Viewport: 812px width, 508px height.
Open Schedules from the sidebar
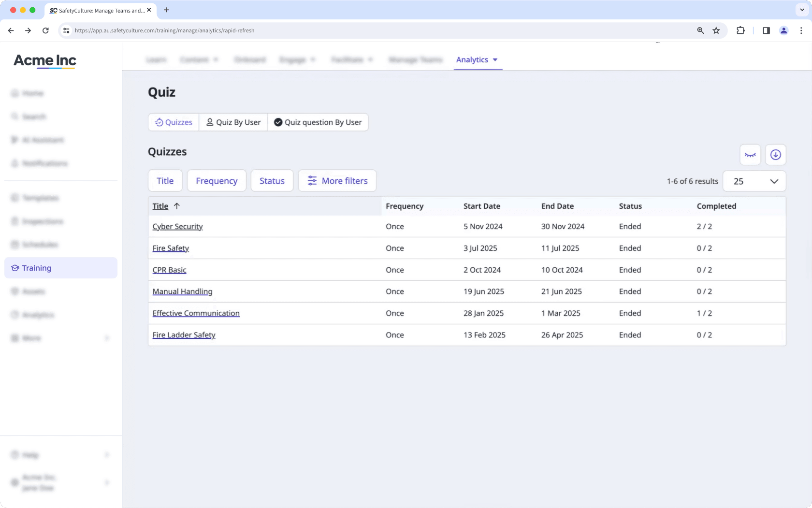(x=40, y=245)
